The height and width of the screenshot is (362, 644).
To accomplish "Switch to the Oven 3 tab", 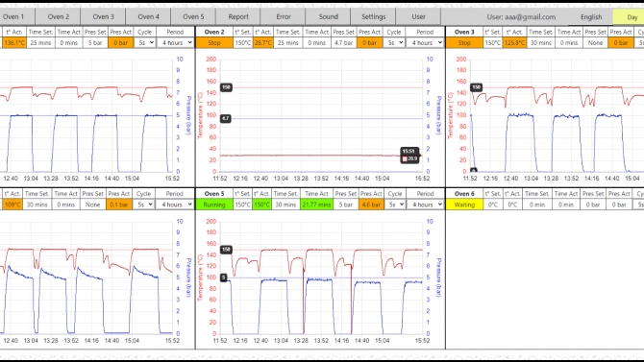I will click(x=103, y=17).
